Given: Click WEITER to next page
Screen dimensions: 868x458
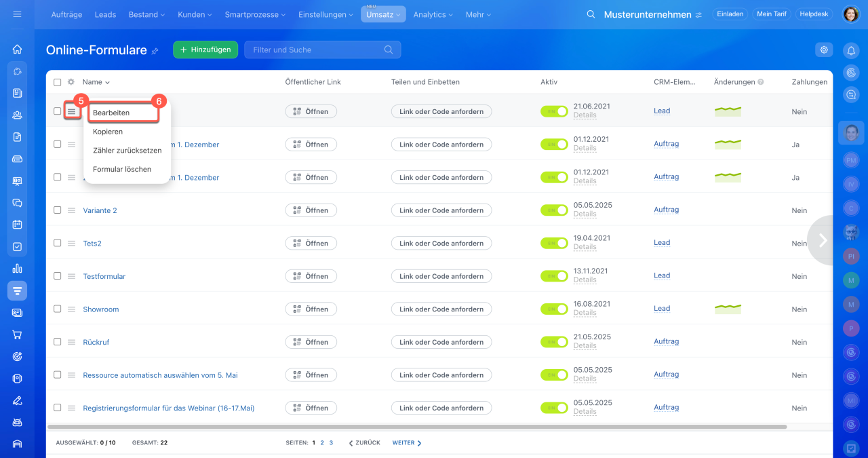Looking at the screenshot, I should coord(407,443).
